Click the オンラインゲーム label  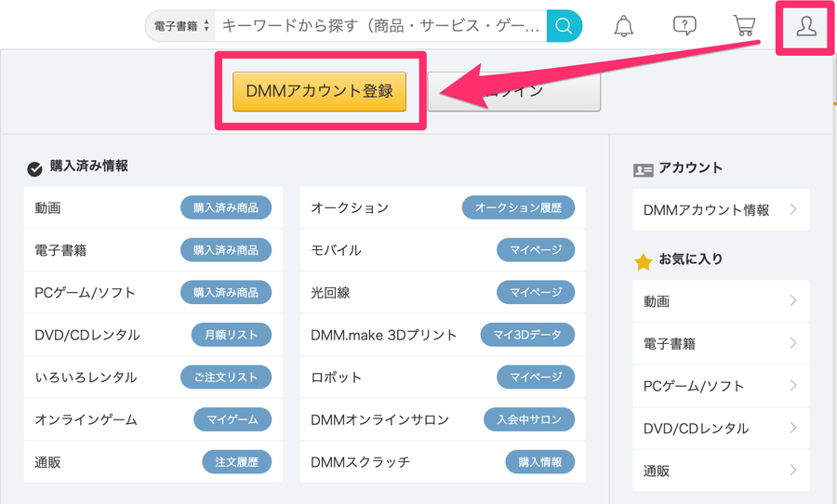(x=86, y=419)
